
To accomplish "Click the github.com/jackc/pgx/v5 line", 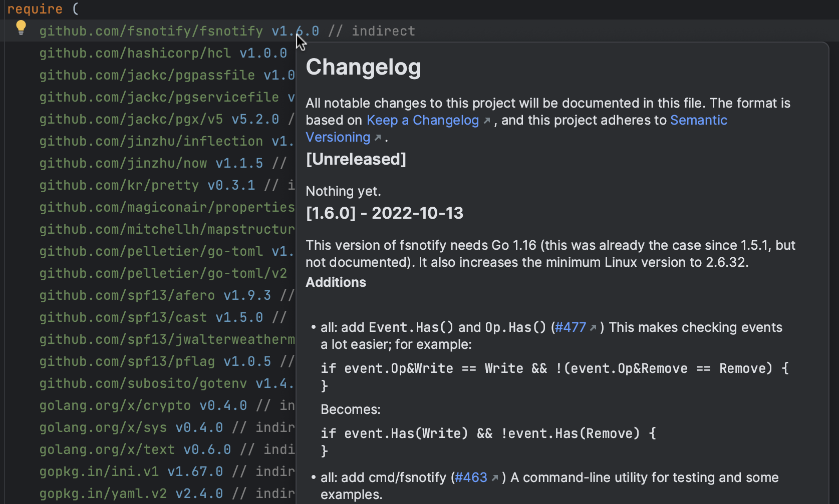I will tap(167, 119).
